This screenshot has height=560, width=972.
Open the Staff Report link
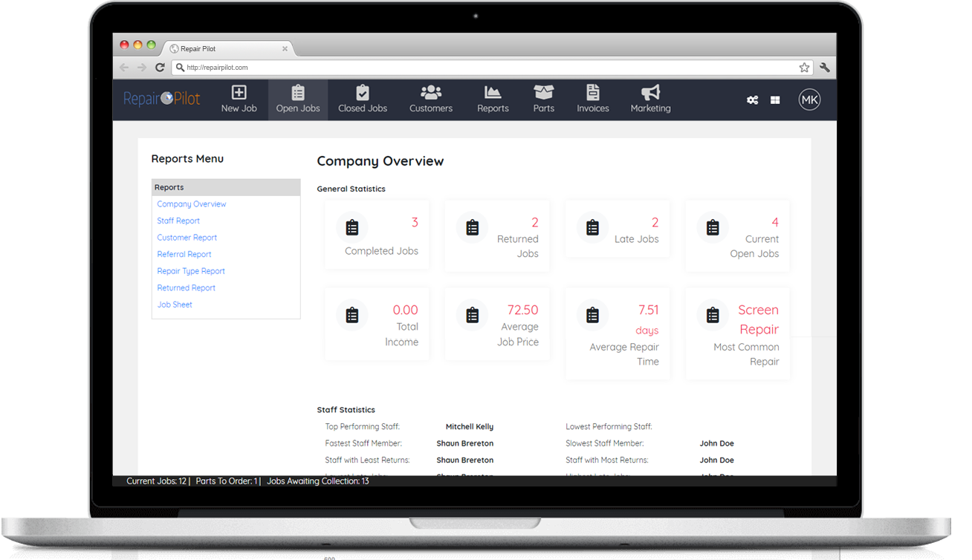178,221
